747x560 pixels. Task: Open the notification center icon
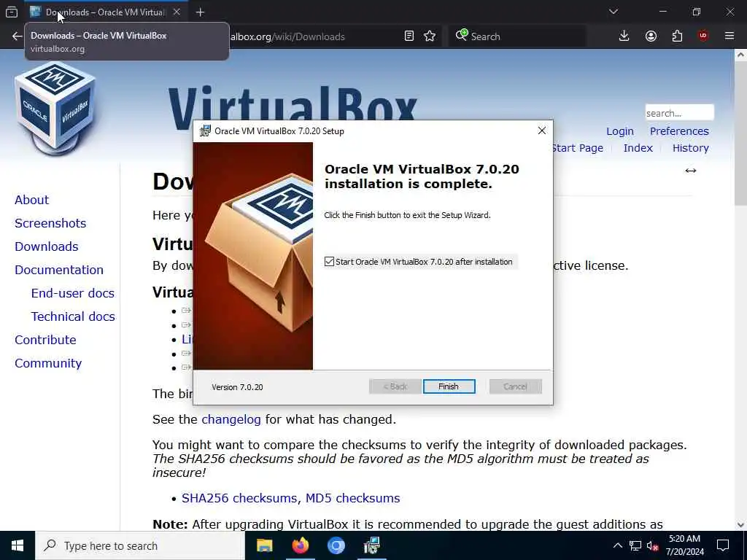pos(723,545)
